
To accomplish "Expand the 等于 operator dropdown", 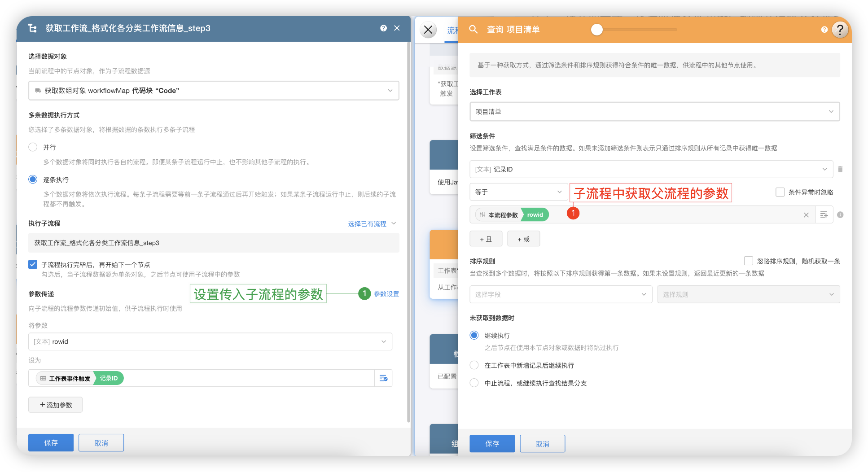I will [x=518, y=192].
